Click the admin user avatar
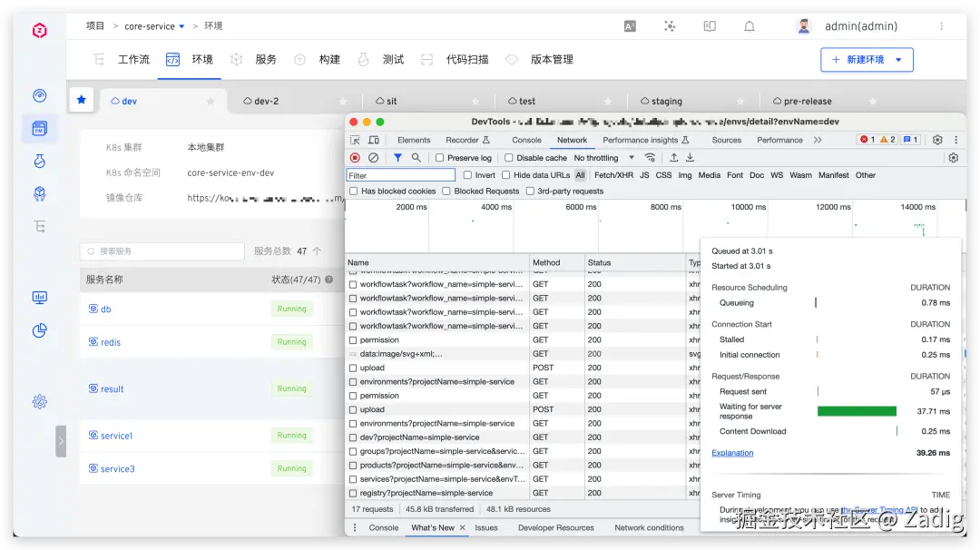 804,26
